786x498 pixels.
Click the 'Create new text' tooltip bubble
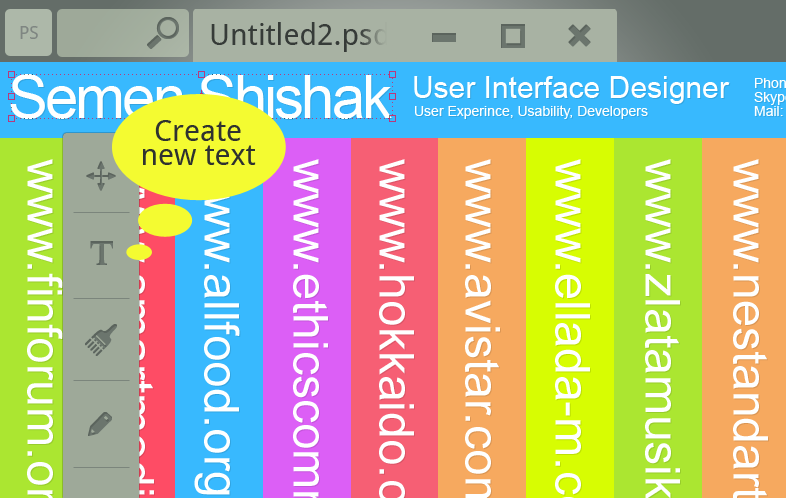coord(199,146)
